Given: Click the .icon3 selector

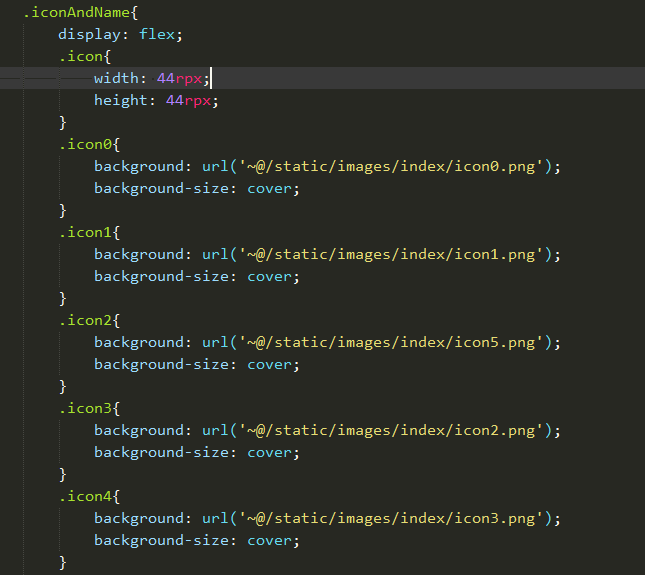Looking at the screenshot, I should tap(85, 408).
